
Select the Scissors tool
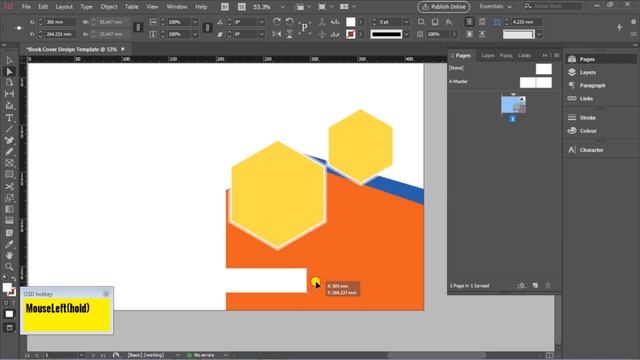coord(9,187)
